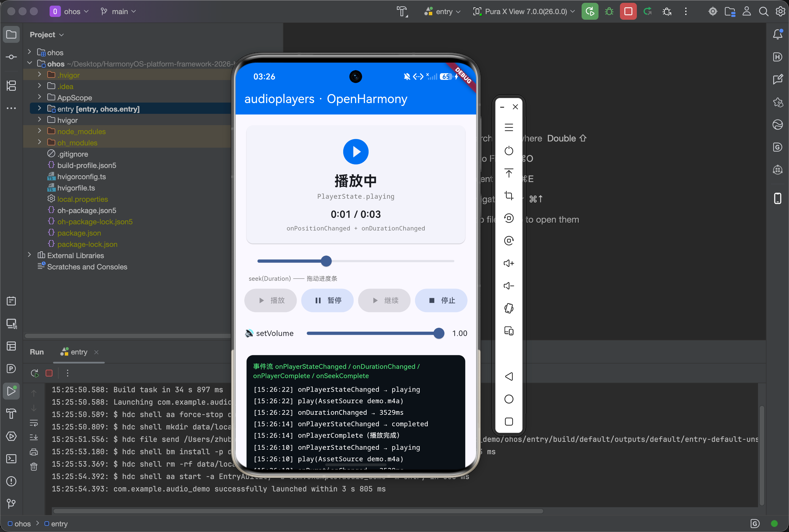The image size is (789, 532).
Task: Open the emulator hamburger menu icon
Action: tap(509, 128)
